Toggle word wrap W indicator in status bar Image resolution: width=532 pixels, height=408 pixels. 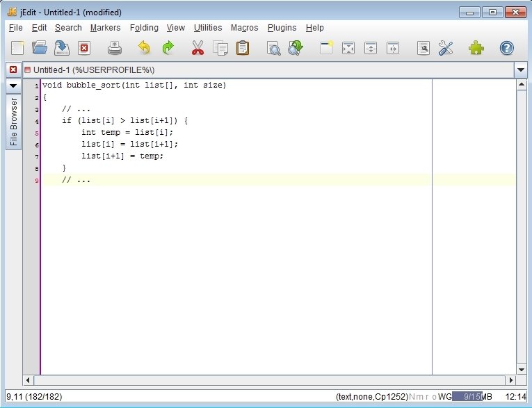point(442,396)
